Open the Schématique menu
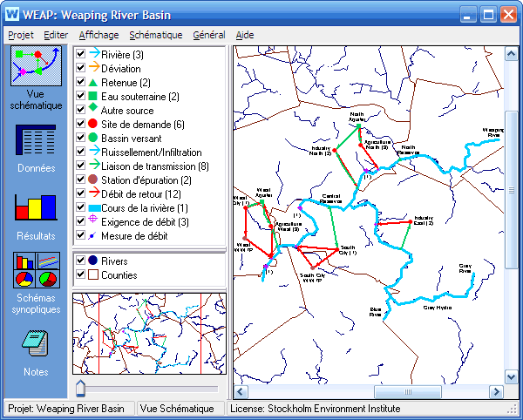The width and height of the screenshot is (523, 420). point(155,35)
